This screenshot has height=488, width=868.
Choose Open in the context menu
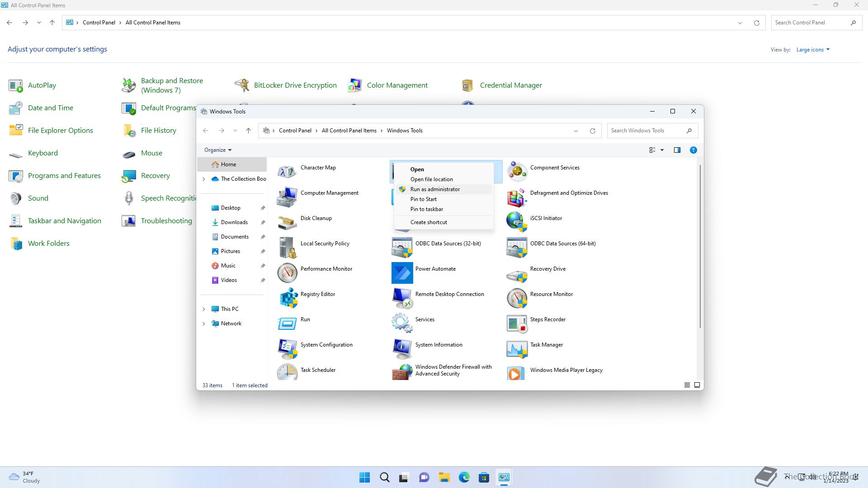click(x=443, y=169)
